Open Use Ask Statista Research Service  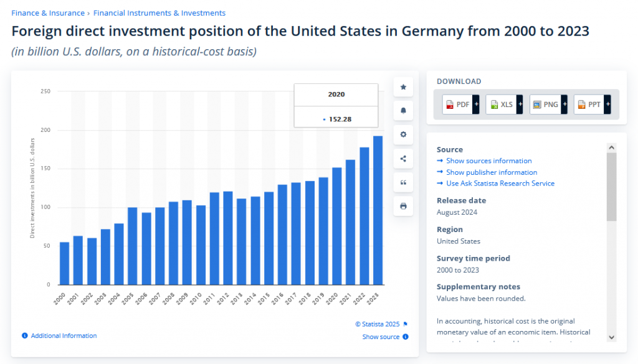click(x=500, y=184)
